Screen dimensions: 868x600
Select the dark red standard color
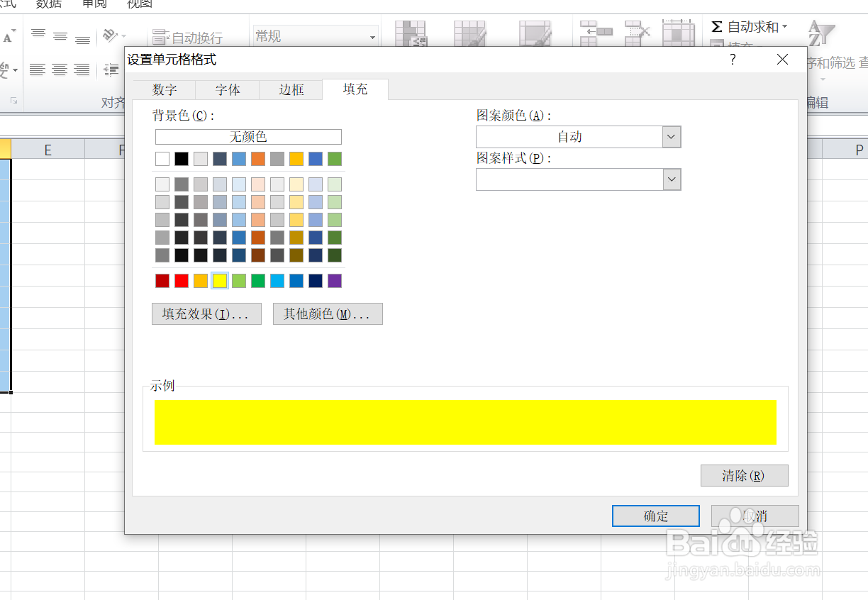(x=162, y=281)
